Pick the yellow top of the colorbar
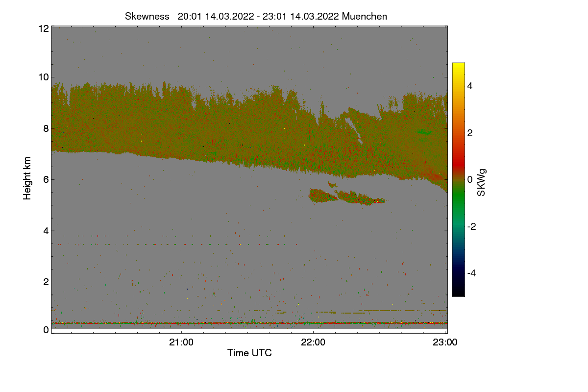This screenshot has height=392, width=588. coord(458,66)
